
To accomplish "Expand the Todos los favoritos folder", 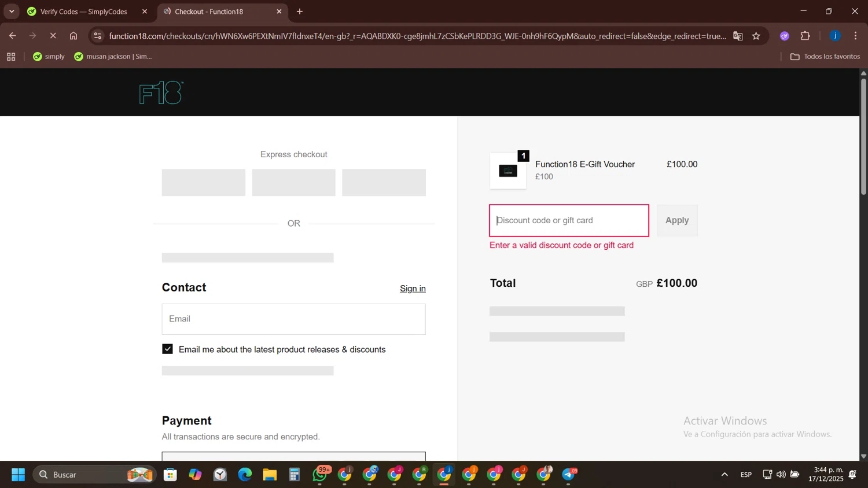I will (825, 57).
